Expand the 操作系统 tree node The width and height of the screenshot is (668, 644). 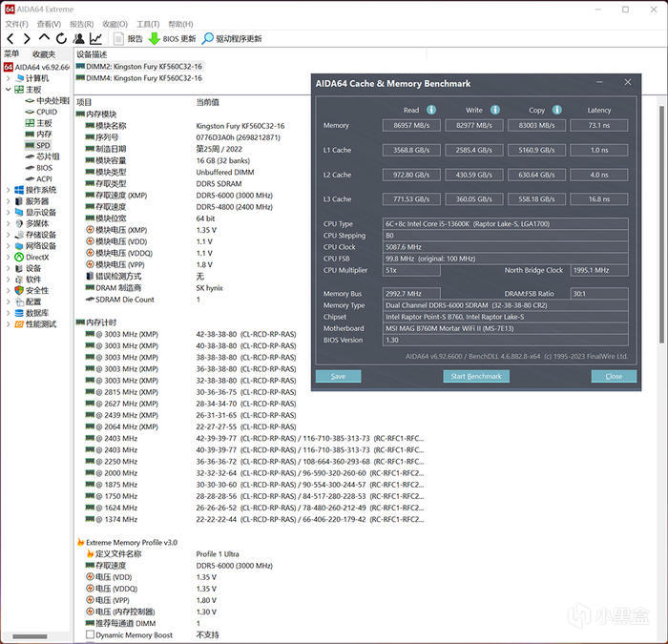(8, 190)
